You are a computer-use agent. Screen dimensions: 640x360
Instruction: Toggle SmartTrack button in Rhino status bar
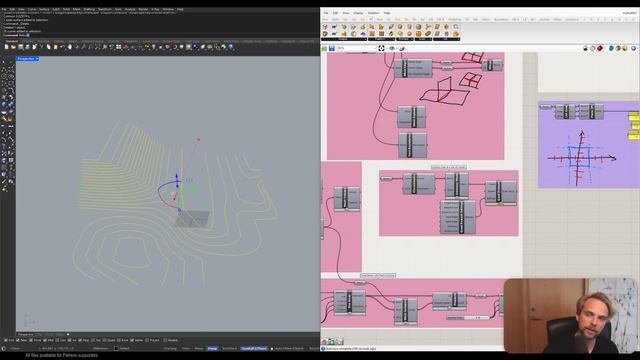229,349
